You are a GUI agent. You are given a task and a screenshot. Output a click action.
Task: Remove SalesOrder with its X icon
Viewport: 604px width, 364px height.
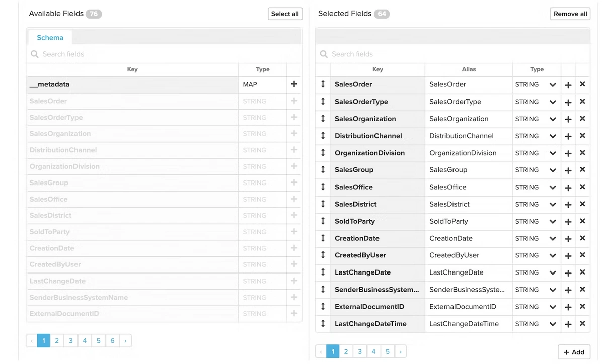point(582,84)
